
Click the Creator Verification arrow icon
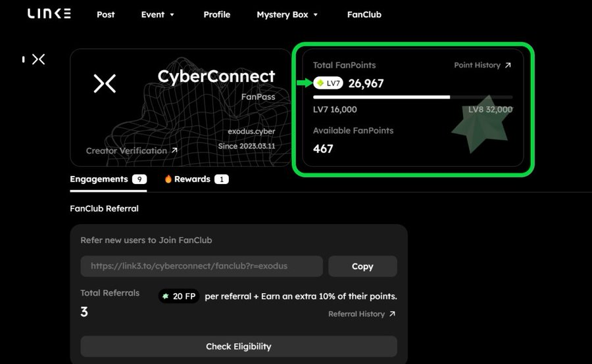click(174, 150)
